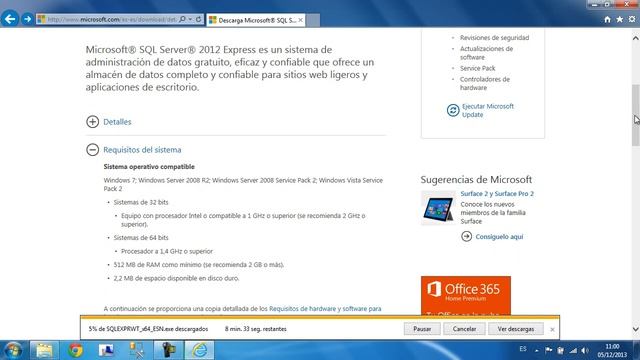The height and width of the screenshot is (360, 640).
Task: Click the Surface tablet thumbnail image
Action: (438, 208)
